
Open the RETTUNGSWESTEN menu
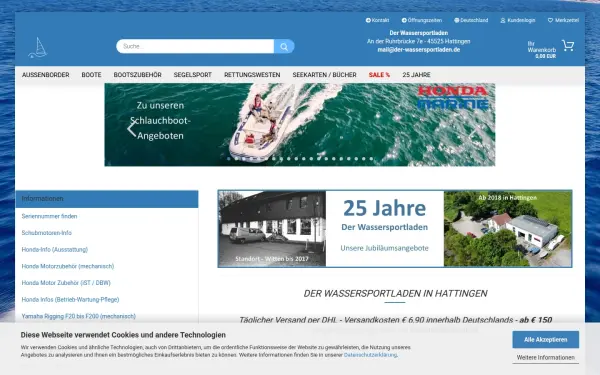252,75
